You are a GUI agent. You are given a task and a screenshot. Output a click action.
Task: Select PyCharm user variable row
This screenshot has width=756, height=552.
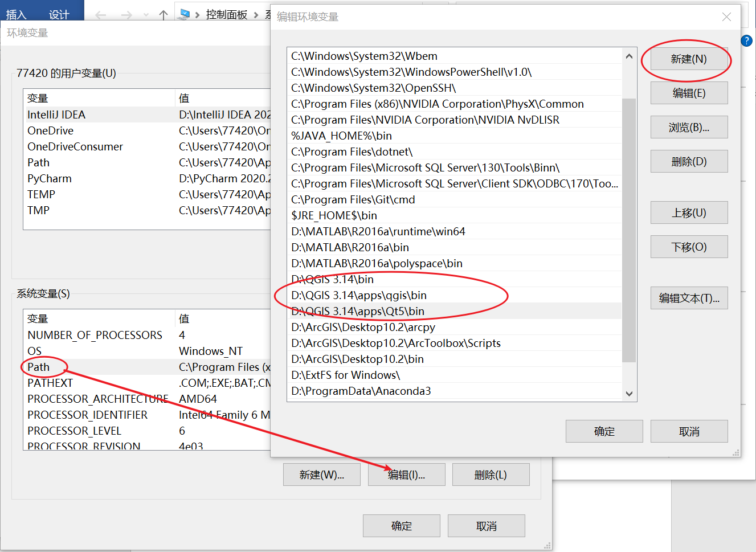(147, 178)
